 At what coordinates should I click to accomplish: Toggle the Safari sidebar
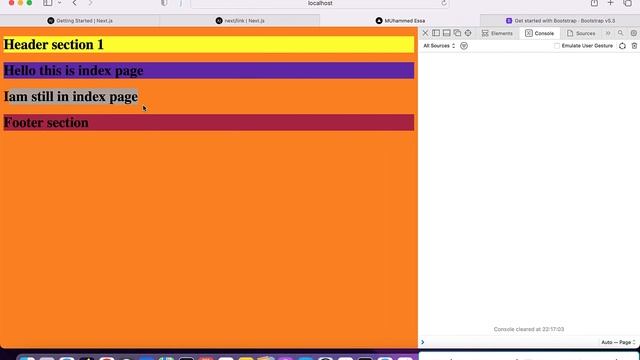[x=48, y=3]
